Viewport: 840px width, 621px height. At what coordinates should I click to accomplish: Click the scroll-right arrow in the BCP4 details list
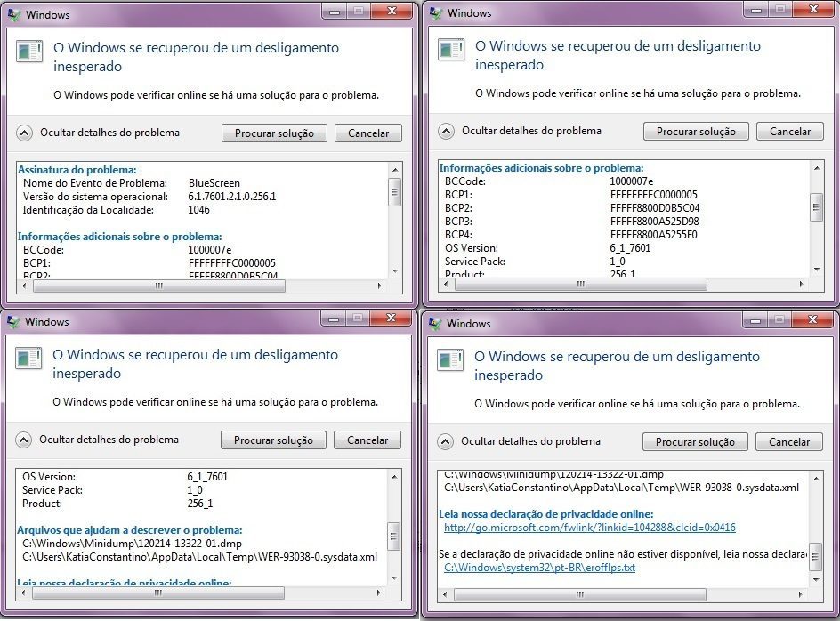[x=801, y=284]
